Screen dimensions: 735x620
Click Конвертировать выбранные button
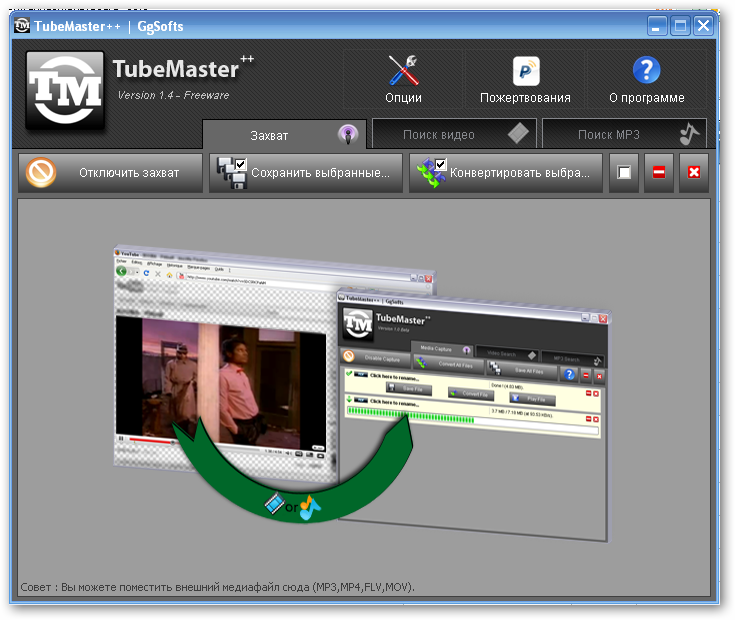[505, 173]
